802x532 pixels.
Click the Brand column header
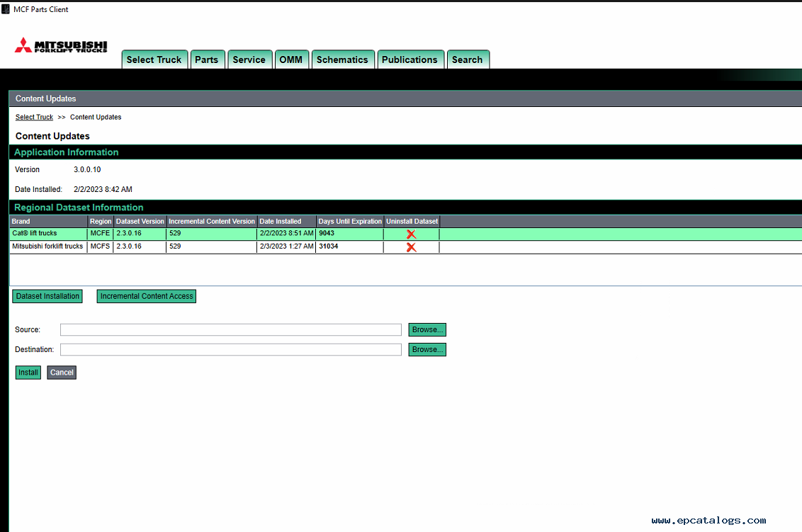pos(49,222)
